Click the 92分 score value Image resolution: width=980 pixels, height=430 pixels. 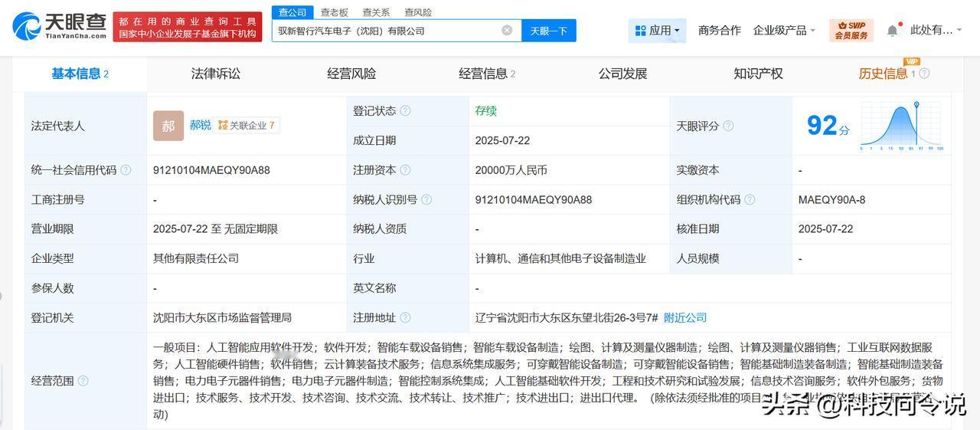(x=828, y=126)
